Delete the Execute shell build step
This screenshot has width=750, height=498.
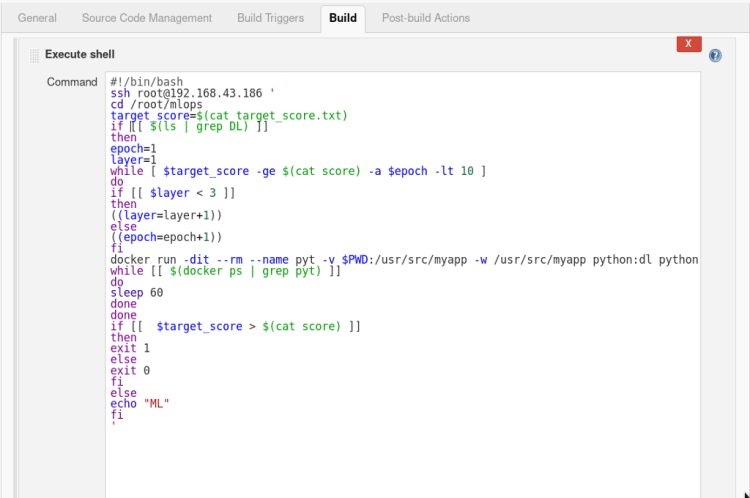coord(688,44)
